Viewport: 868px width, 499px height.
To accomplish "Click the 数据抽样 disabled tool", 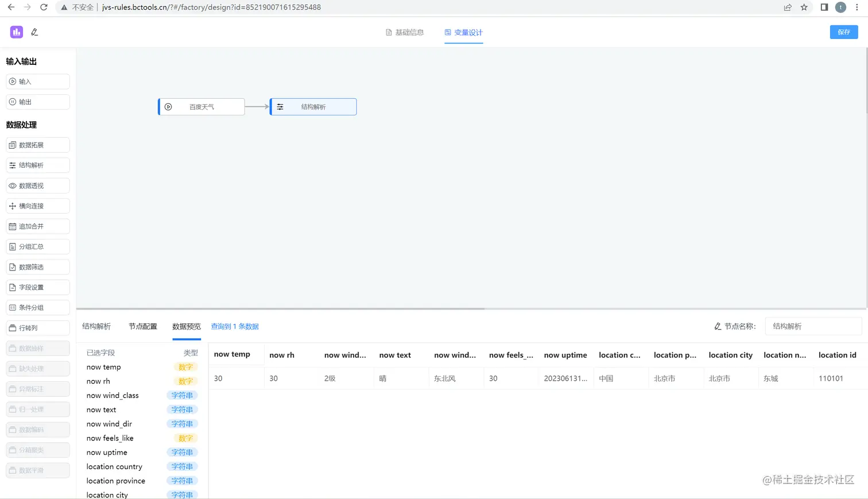I will [38, 348].
